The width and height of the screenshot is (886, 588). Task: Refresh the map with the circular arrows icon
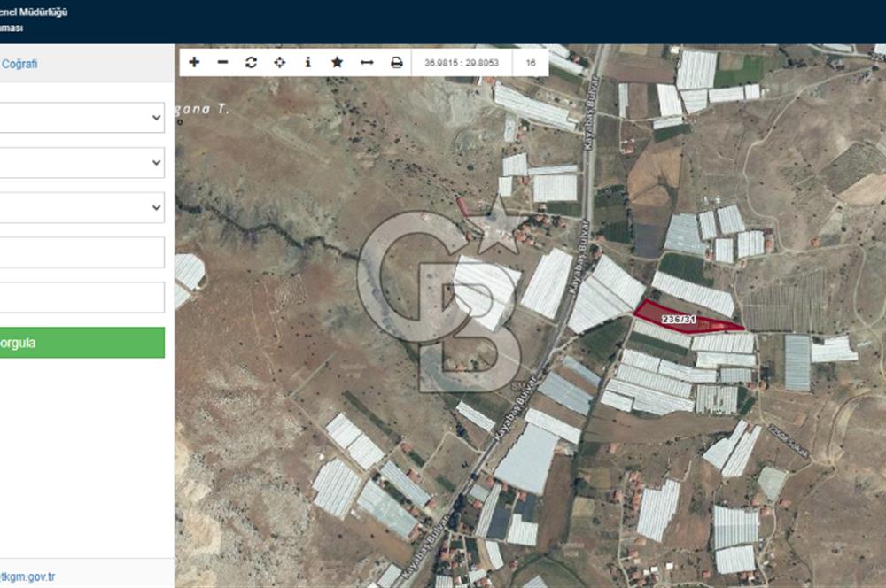252,62
